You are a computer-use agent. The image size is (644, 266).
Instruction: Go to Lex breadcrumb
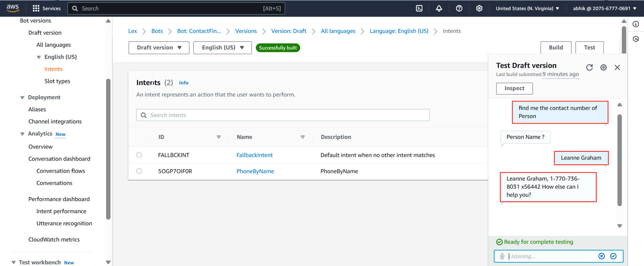133,31
